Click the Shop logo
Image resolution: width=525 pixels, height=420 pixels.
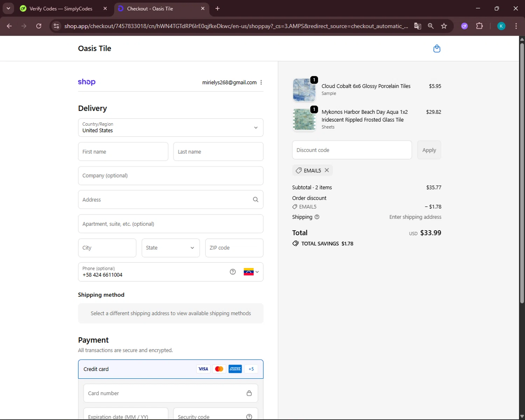pyautogui.click(x=86, y=82)
